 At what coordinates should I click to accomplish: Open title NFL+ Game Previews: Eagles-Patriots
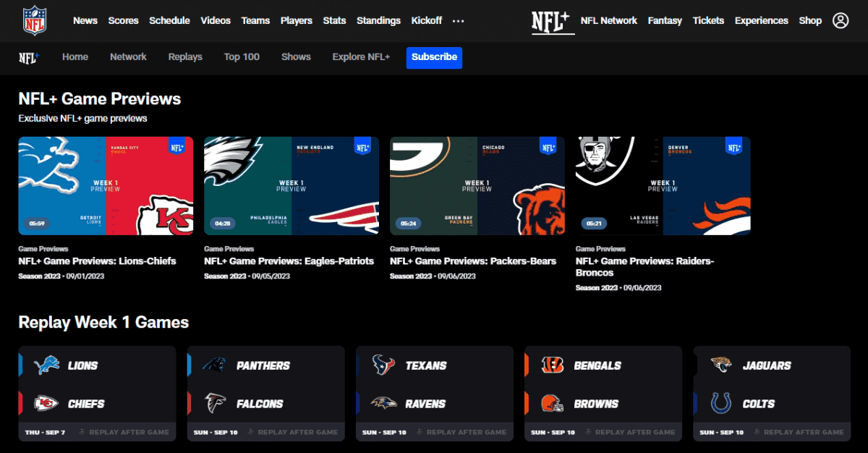[289, 261]
